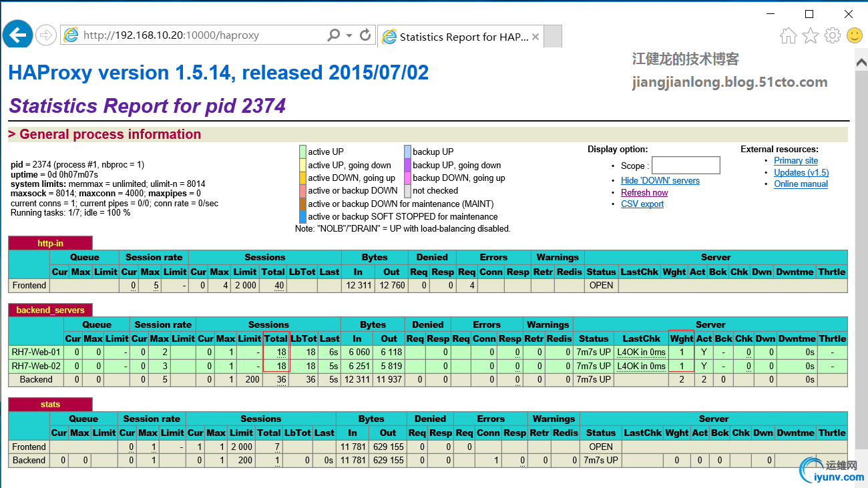Click the page refresh icon in address bar

(x=365, y=35)
